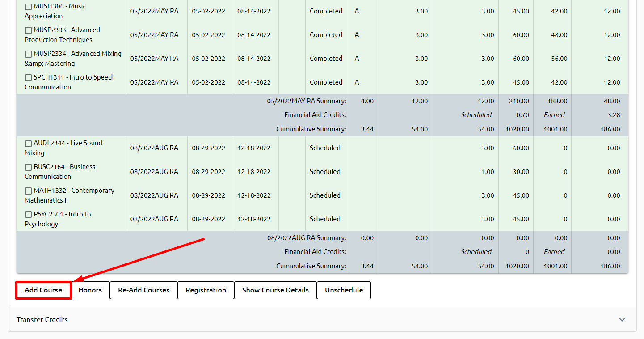Select the MUSP2333 Advanced Production Techniques checkbox
This screenshot has height=339, width=644.
[29, 30]
